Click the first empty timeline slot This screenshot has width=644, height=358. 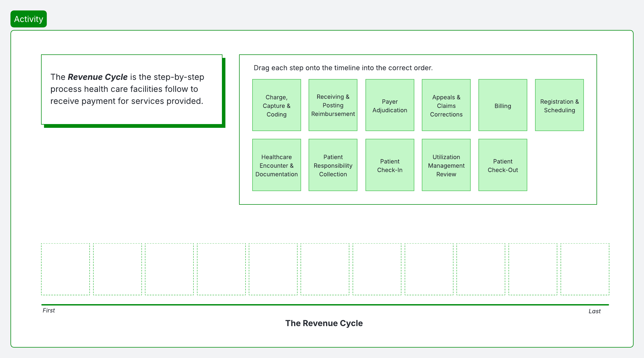tap(65, 269)
